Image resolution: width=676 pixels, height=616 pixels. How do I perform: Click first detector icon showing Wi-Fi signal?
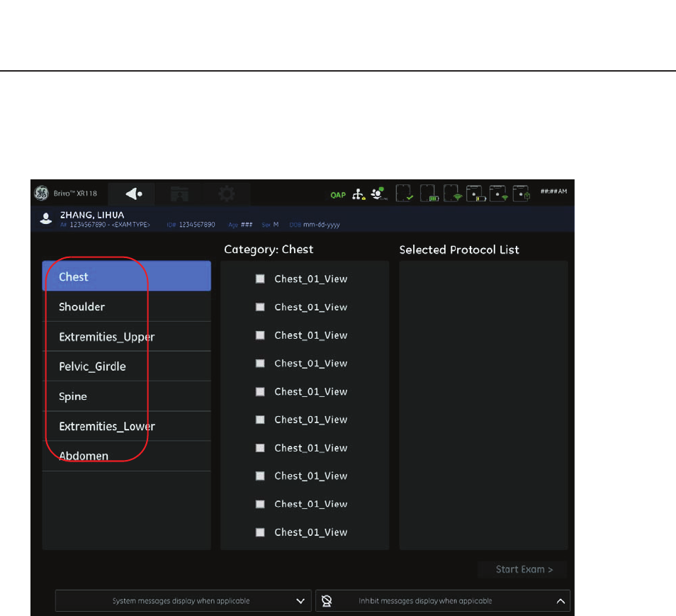pyautogui.click(x=452, y=194)
